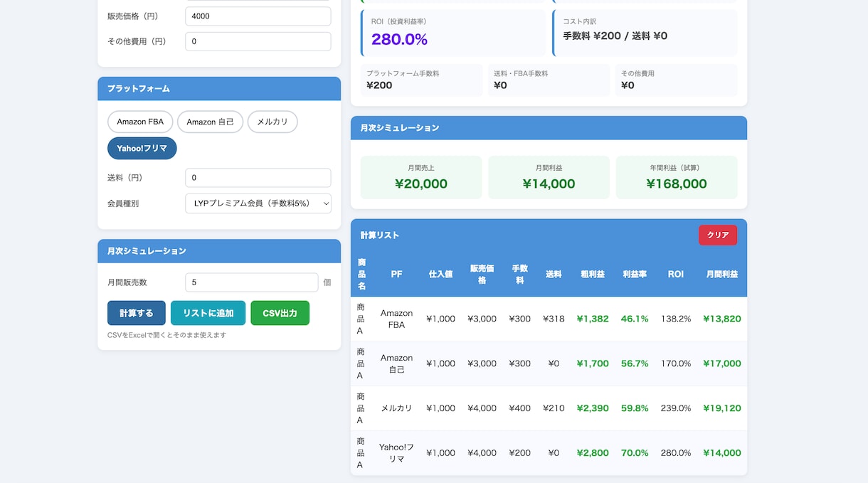Click the プラットフォーム section header

point(219,89)
